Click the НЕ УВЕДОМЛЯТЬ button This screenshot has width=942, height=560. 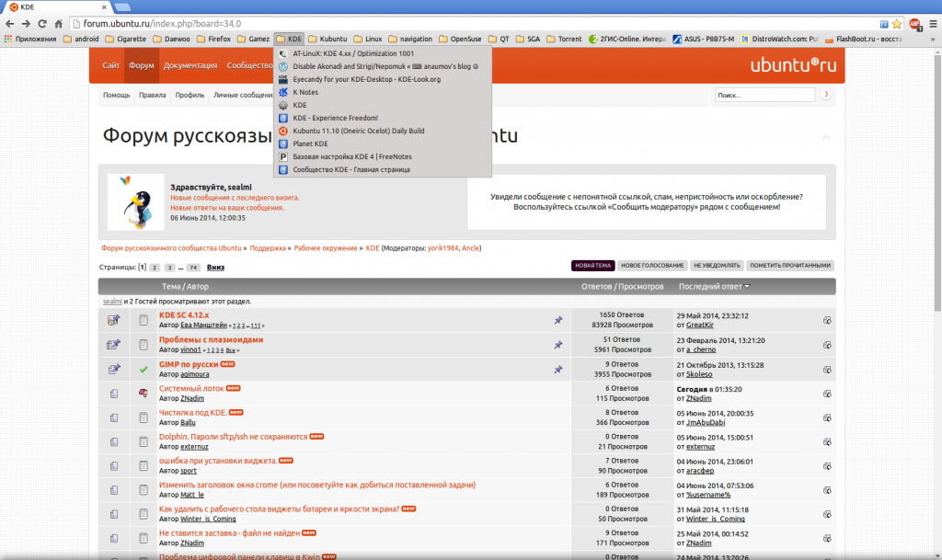(717, 266)
